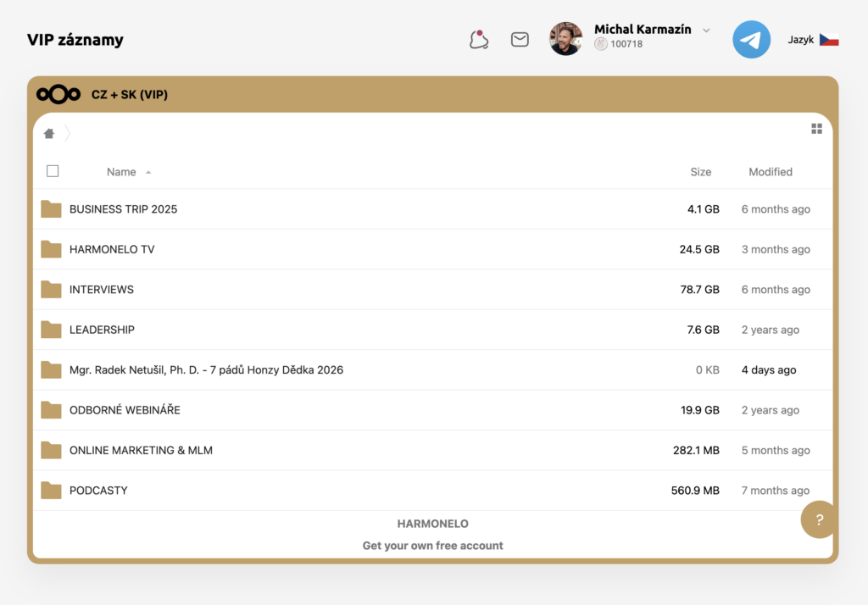The width and height of the screenshot is (868, 605).
Task: Open the mail envelope icon
Action: tap(520, 40)
